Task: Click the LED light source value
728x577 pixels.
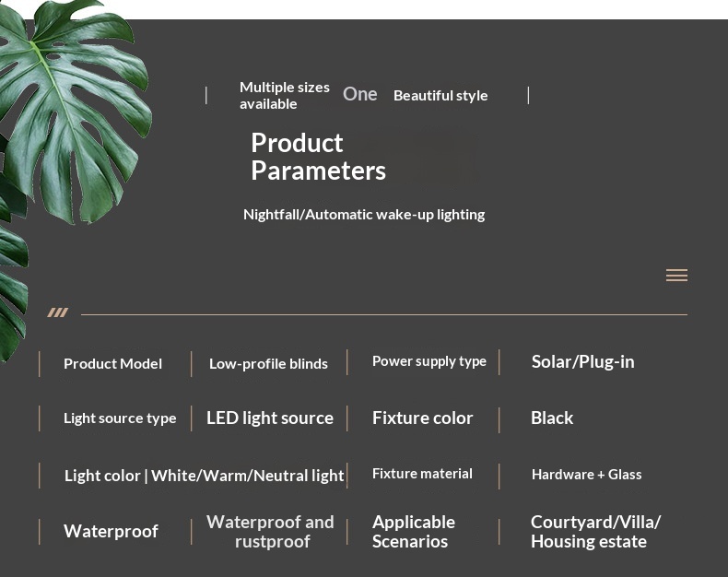Action: tap(270, 418)
